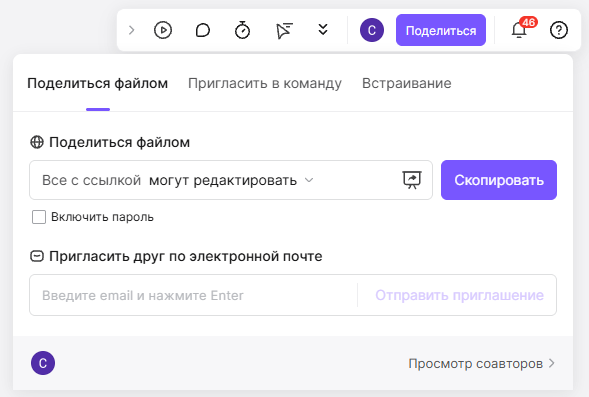Open comments via the speech bubble icon
The height and width of the screenshot is (397, 589).
(x=203, y=30)
